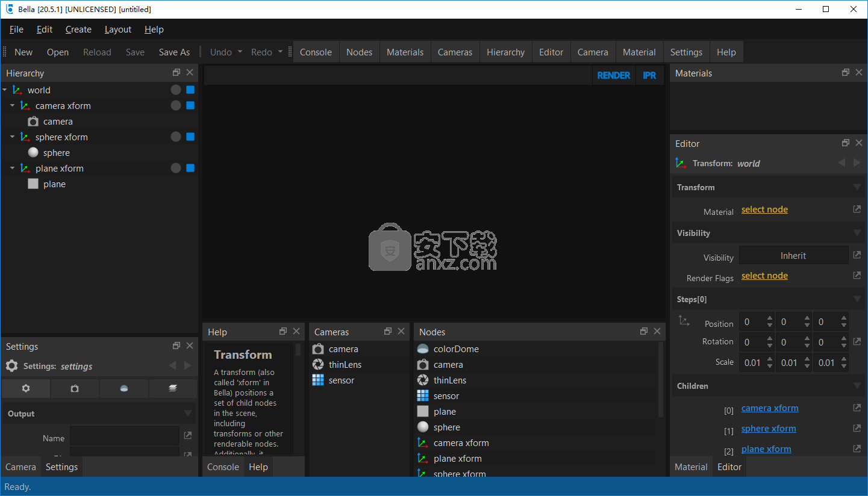Toggle world blue visibility square
This screenshot has width=868, height=496.
[x=190, y=90]
